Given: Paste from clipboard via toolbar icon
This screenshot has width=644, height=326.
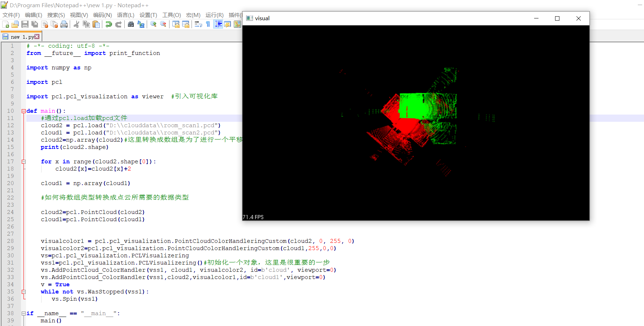Looking at the screenshot, I should (96, 24).
